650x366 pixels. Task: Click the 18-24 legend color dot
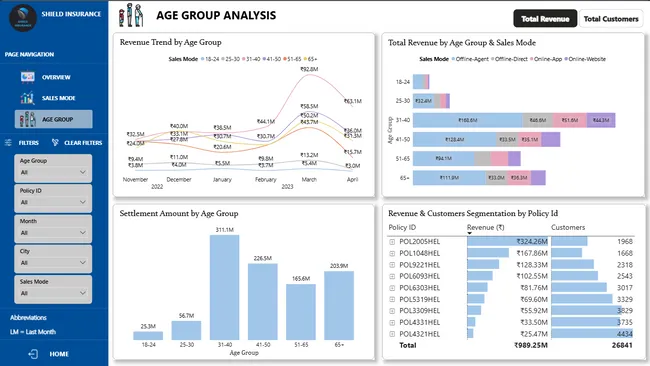[203, 59]
